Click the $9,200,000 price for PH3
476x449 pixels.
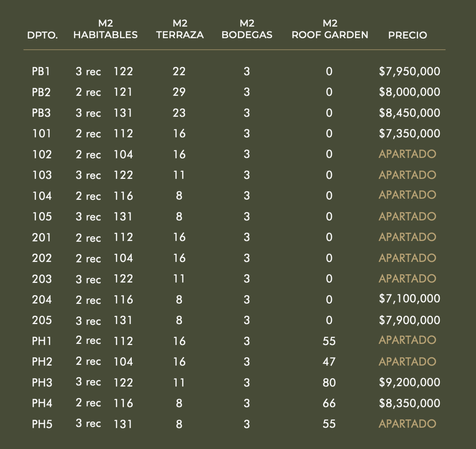click(x=409, y=382)
